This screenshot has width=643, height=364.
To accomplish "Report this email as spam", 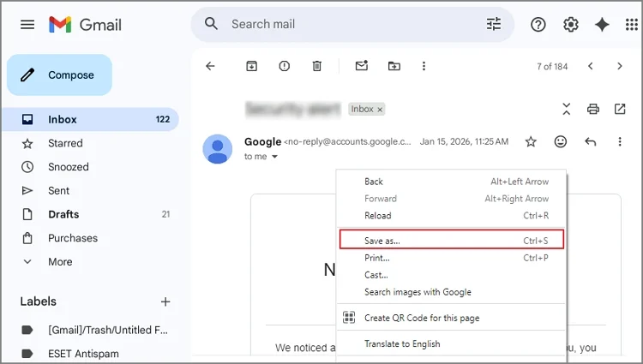I will coord(284,66).
